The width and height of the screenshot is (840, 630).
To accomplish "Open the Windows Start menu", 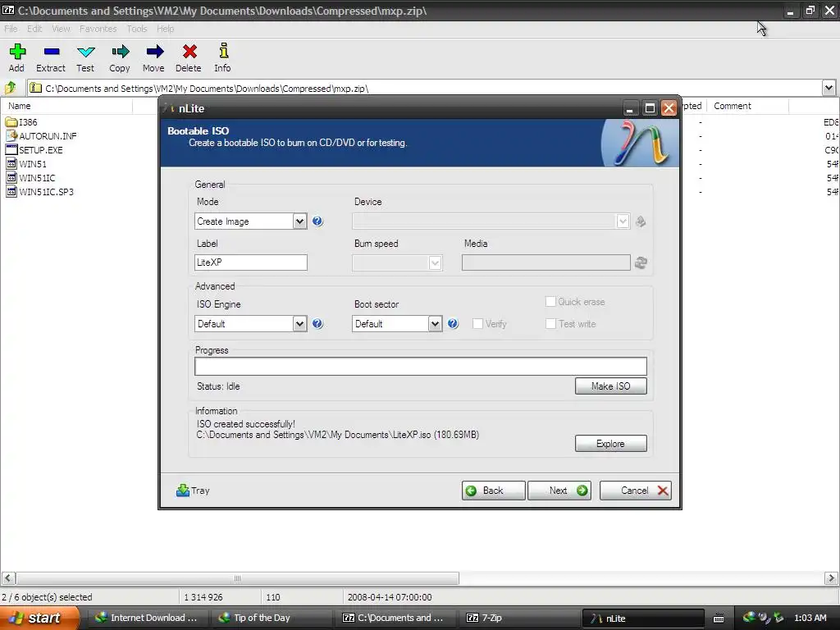I will click(x=39, y=618).
